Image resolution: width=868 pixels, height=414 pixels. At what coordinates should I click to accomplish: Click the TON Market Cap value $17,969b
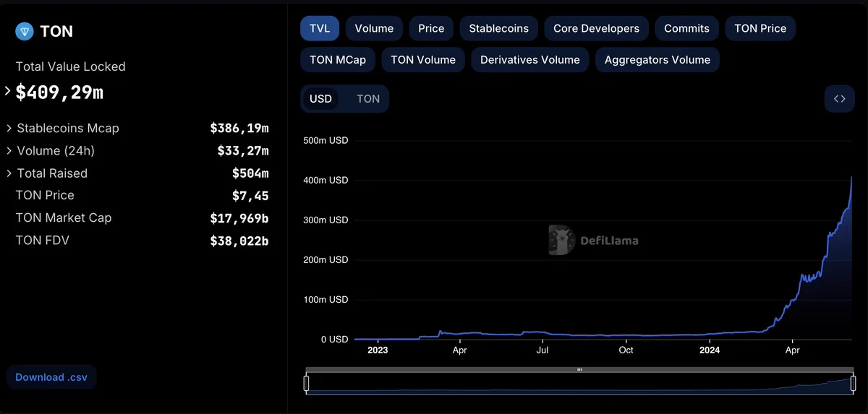[239, 218]
